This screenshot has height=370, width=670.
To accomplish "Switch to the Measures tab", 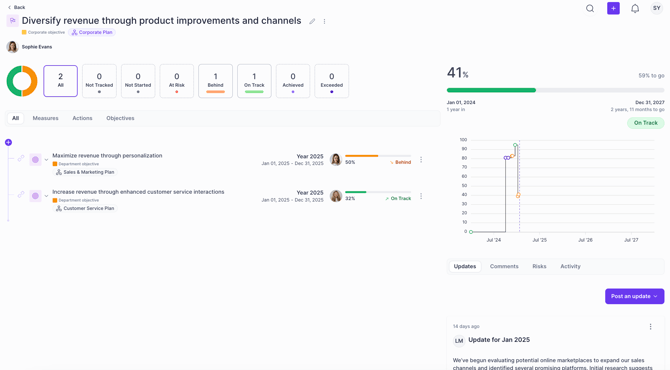I will [x=45, y=118].
